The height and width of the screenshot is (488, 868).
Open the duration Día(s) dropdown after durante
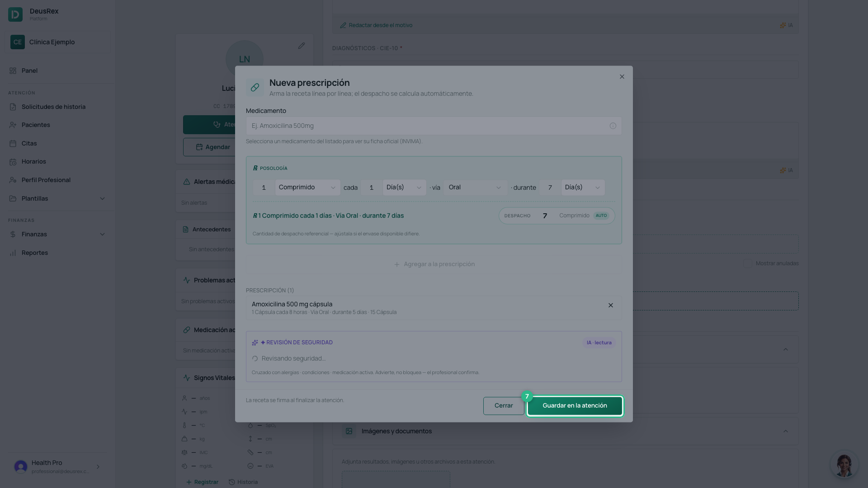[x=583, y=188]
